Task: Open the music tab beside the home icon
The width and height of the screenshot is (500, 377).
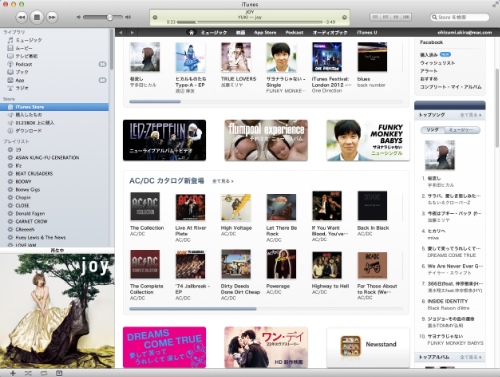Action: [x=214, y=32]
